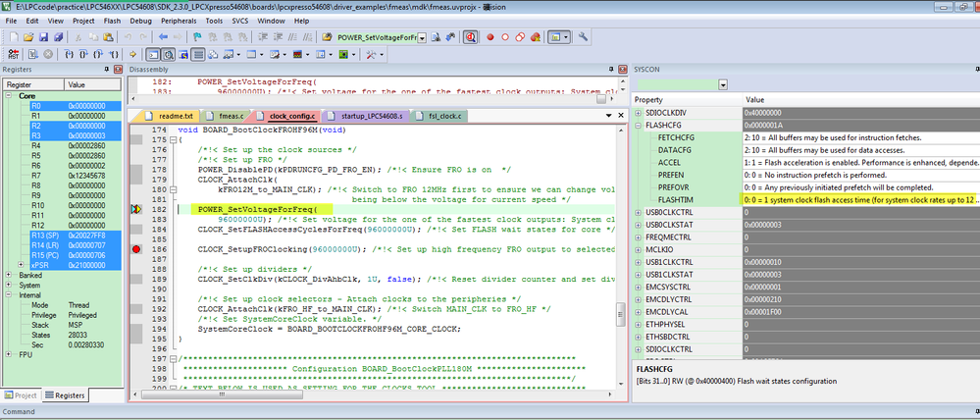Show next statement yellow arrow
This screenshot has height=420, width=980.
(x=133, y=54)
